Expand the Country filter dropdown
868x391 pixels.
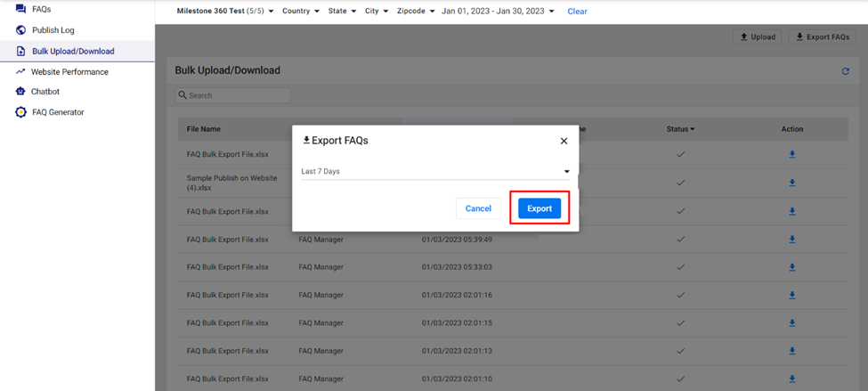pyautogui.click(x=301, y=11)
